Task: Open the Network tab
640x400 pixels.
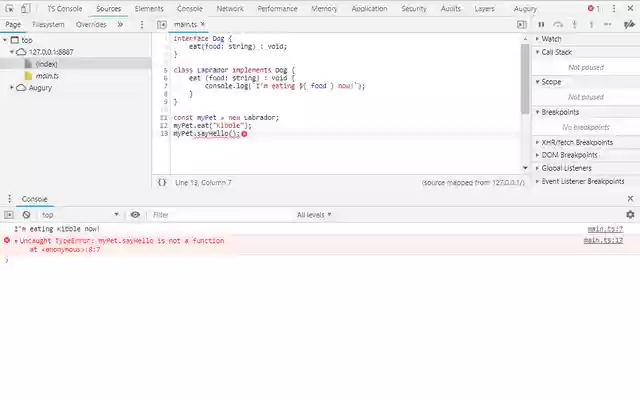Action: [x=230, y=8]
